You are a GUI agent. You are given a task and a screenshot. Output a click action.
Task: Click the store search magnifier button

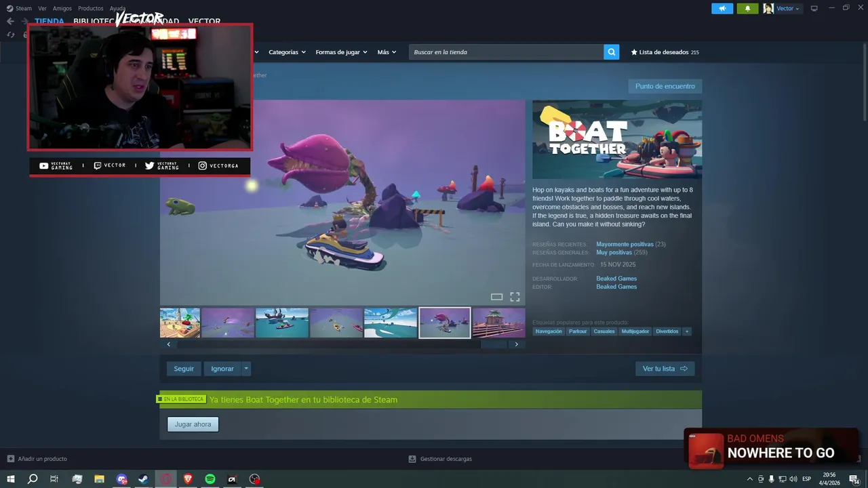611,52
